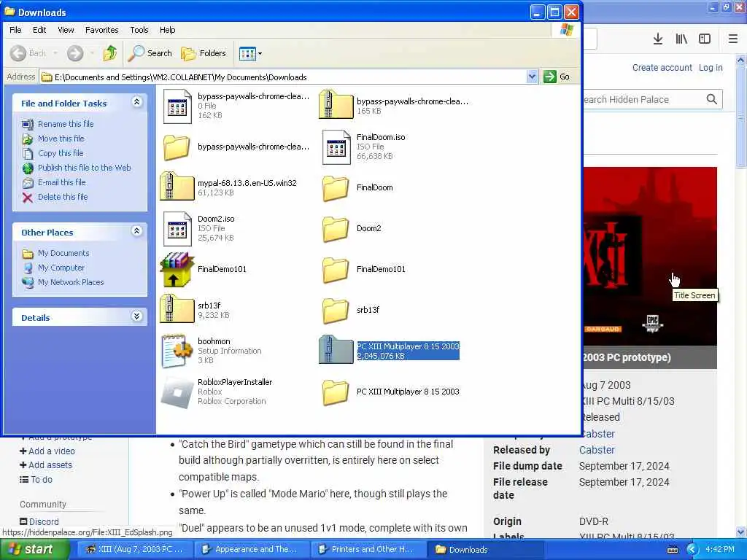Open the browser hamburger menu
747x560 pixels.
coord(732,39)
